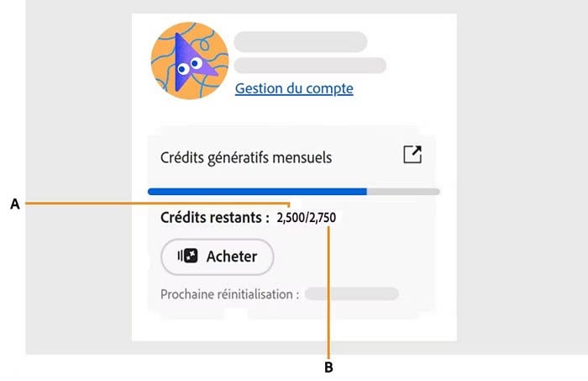The width and height of the screenshot is (588, 381).
Task: Click the Acheter button
Action: coord(217,257)
